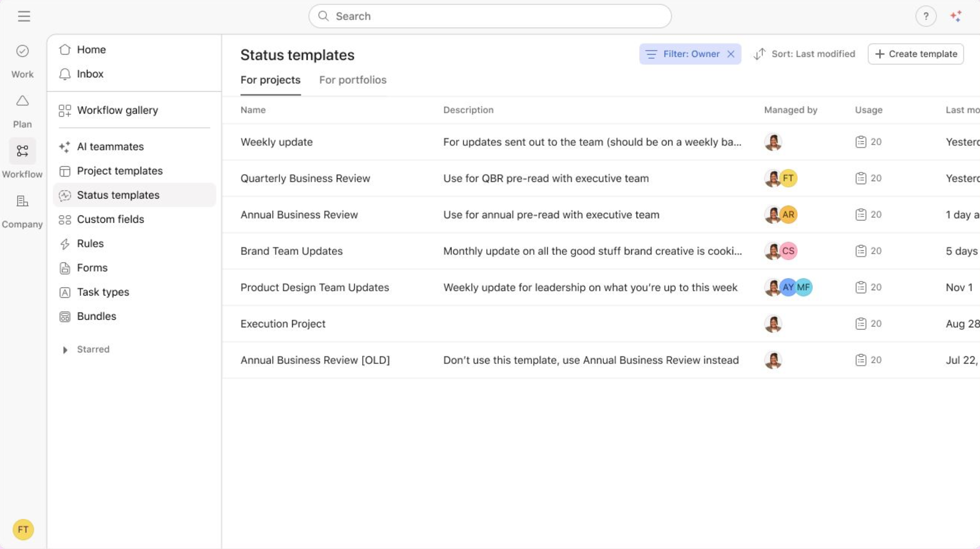The width and height of the screenshot is (980, 549).
Task: Click the usage clipboard icon for Weekly update
Action: tap(861, 142)
